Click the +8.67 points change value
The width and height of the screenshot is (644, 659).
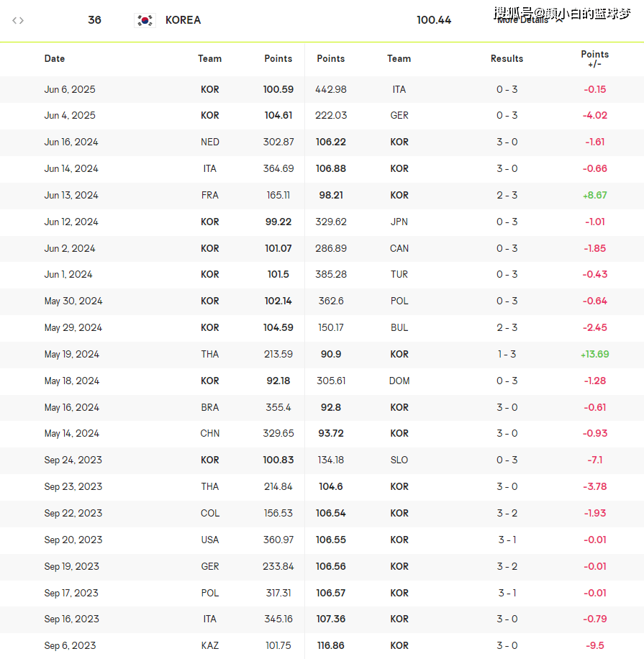coord(595,195)
